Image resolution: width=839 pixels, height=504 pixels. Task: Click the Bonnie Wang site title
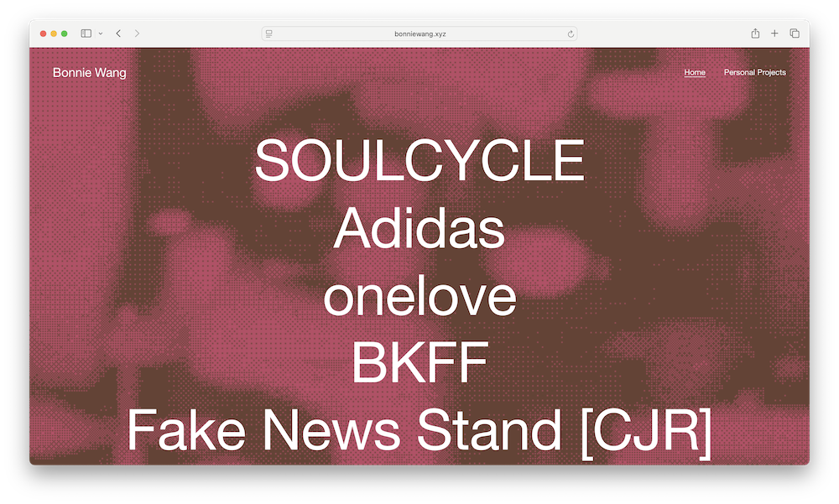90,73
